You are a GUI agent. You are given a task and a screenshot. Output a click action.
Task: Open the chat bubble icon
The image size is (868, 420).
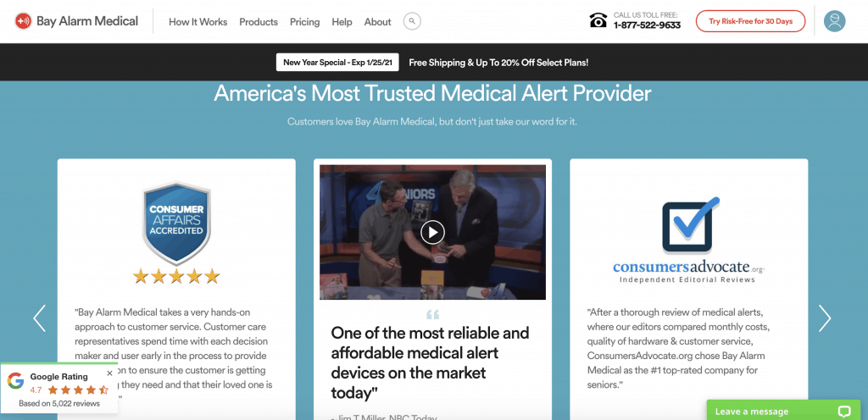pyautogui.click(x=844, y=412)
